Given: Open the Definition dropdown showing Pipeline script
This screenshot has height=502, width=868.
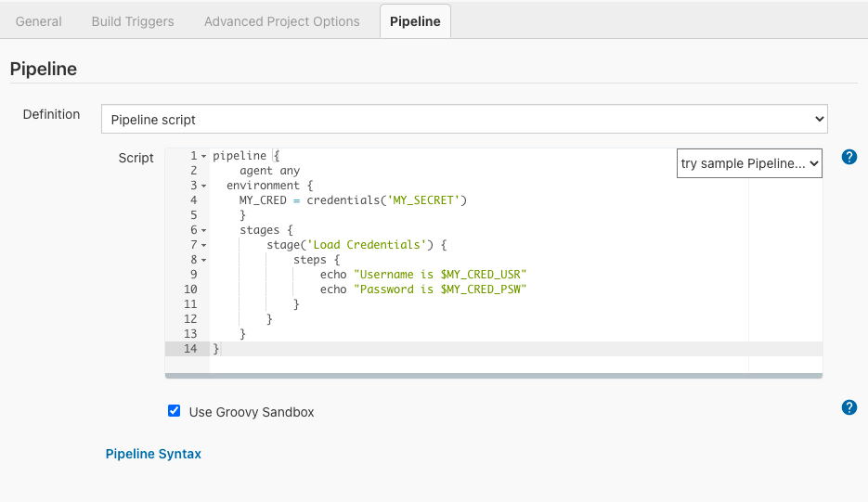Looking at the screenshot, I should pyautogui.click(x=464, y=119).
